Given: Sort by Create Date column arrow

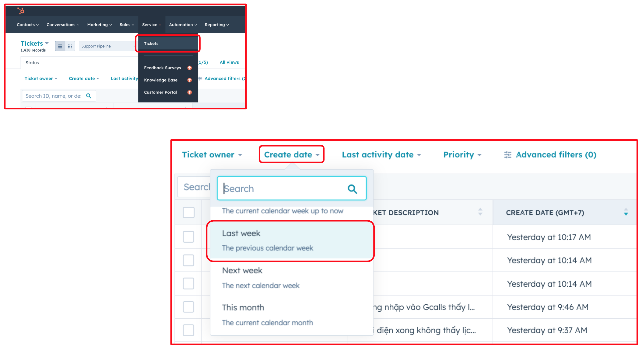Looking at the screenshot, I should 626,212.
